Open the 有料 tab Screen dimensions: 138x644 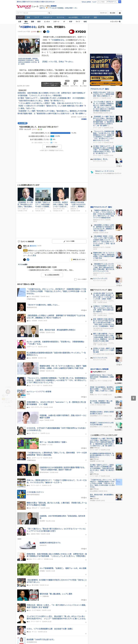tap(95, 17)
